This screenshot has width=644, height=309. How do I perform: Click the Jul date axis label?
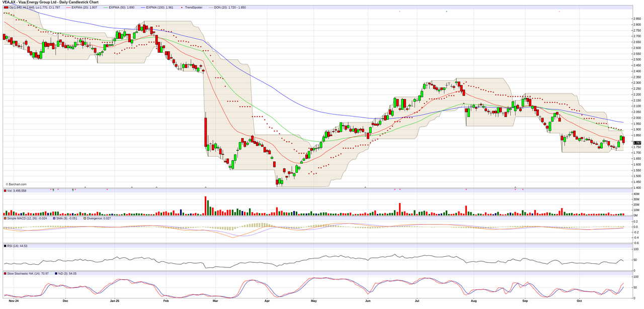tap(417, 301)
